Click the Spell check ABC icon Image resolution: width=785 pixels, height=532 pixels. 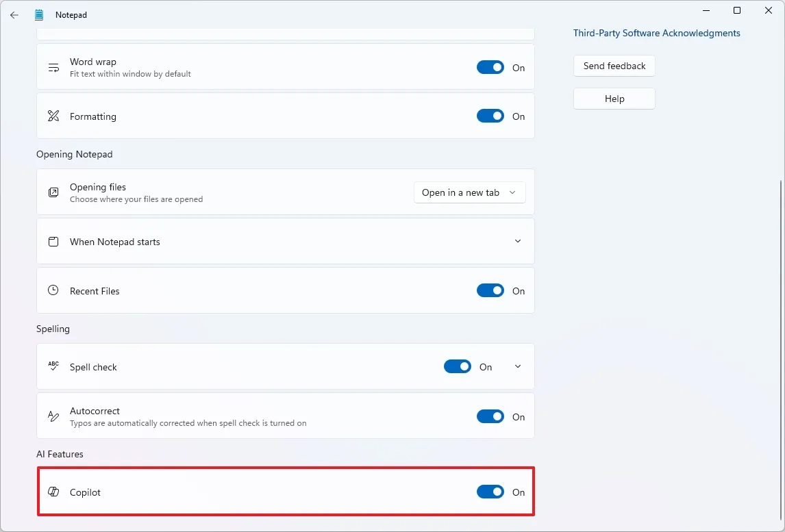pyautogui.click(x=53, y=366)
